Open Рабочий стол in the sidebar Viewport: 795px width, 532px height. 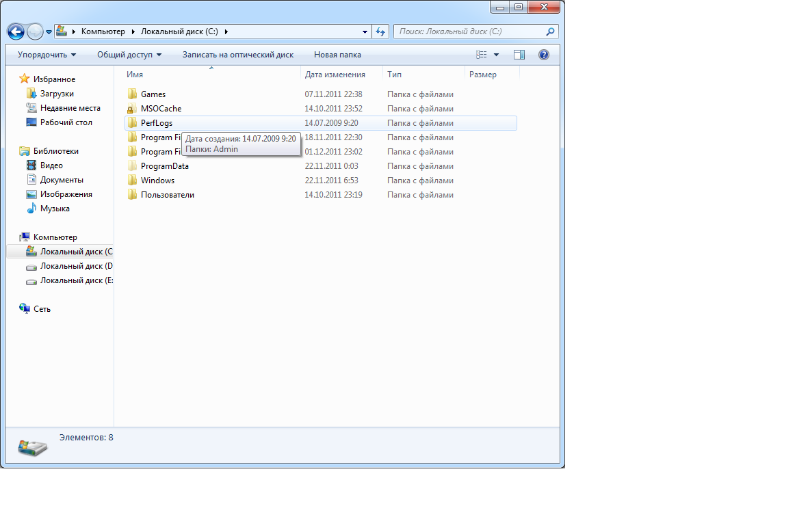pos(66,122)
